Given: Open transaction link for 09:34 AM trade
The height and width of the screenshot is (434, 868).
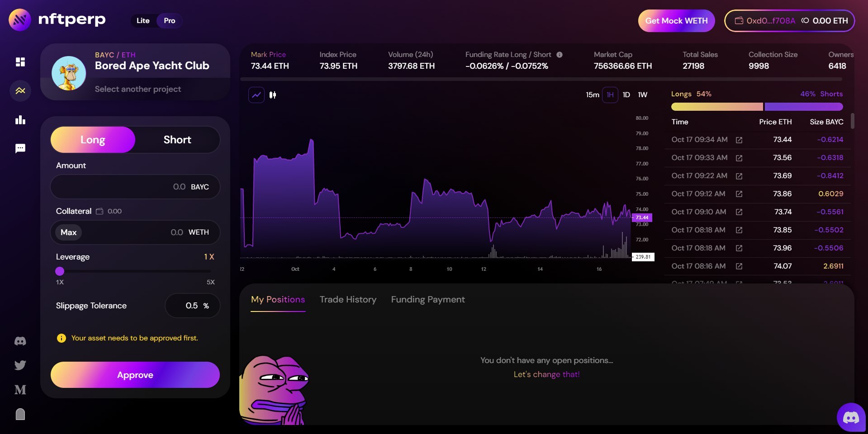Looking at the screenshot, I should click(x=739, y=140).
